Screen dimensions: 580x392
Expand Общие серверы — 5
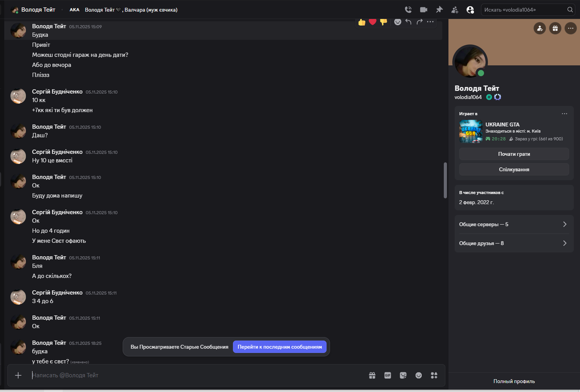click(514, 225)
